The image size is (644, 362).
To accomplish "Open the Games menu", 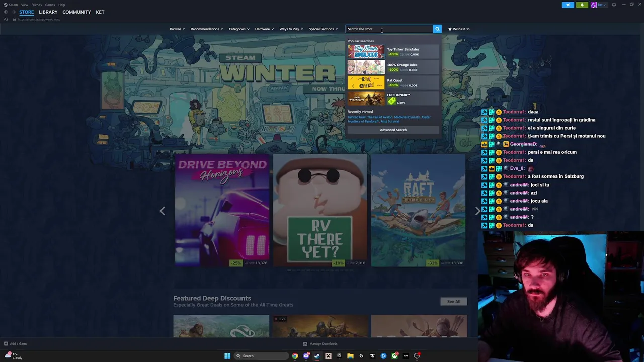I will pos(50,5).
